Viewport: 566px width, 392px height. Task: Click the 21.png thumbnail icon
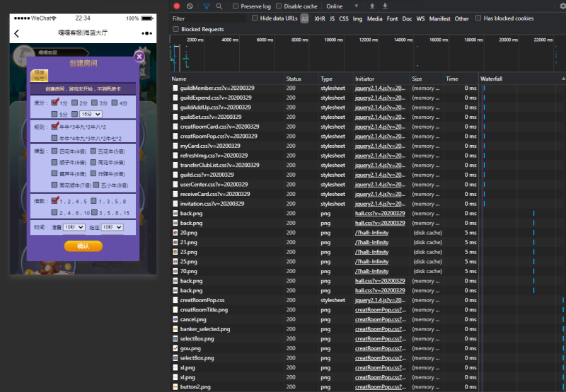click(175, 242)
